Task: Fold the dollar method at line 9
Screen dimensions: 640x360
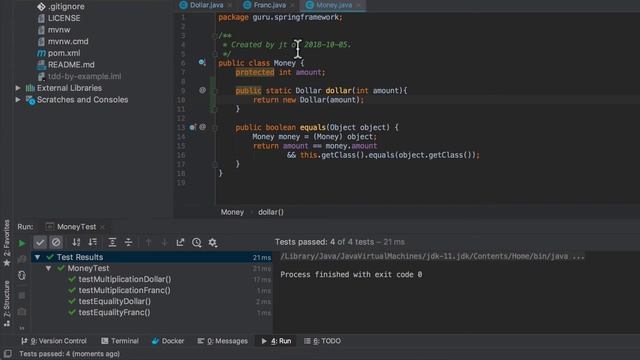Action: (215, 91)
